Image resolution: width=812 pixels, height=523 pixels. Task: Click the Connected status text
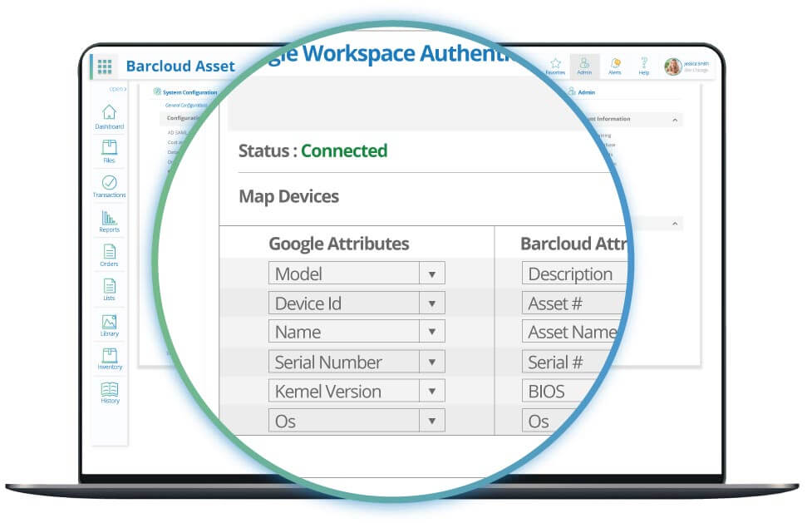click(344, 150)
